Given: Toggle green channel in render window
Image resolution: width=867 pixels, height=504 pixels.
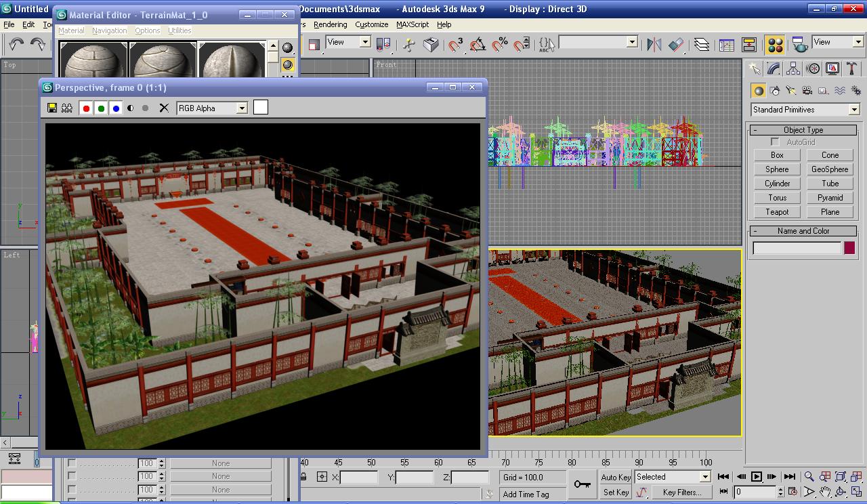Looking at the screenshot, I should pyautogui.click(x=101, y=108).
